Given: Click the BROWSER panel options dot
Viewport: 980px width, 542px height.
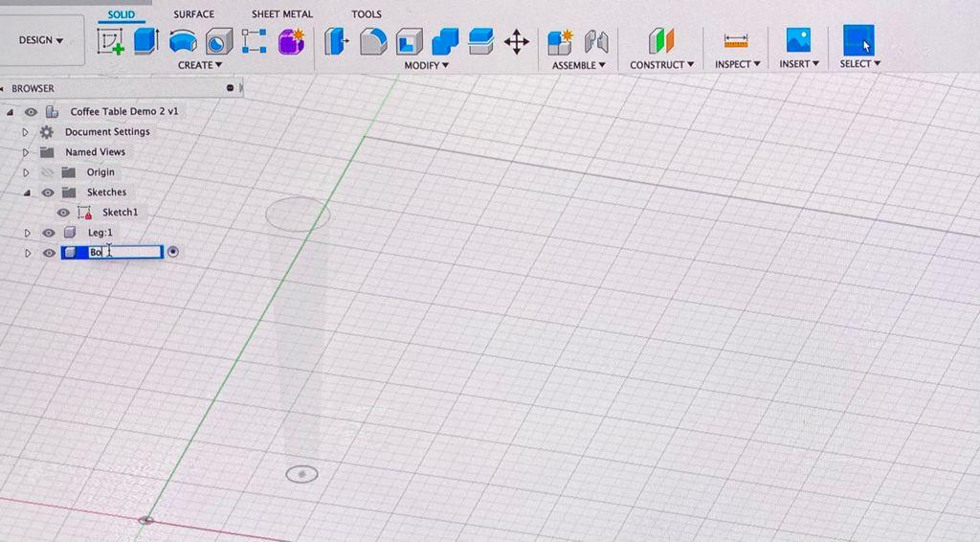Looking at the screenshot, I should [230, 88].
